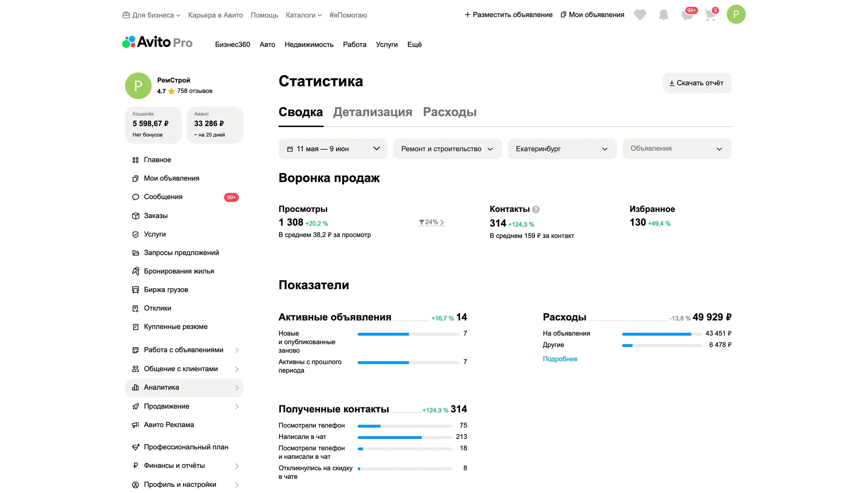Expand the Финансы и отчёты chevron
Viewport: 868px width, 493px height.
pos(237,466)
